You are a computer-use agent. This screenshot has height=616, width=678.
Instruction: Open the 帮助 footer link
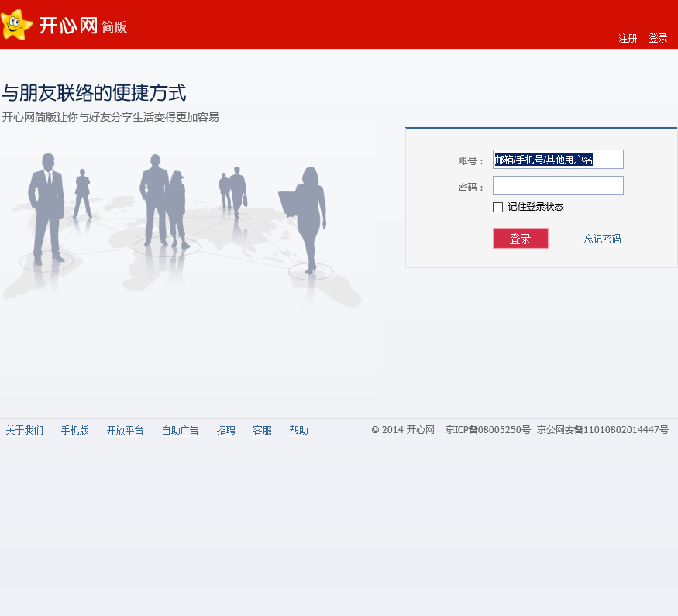tap(298, 430)
